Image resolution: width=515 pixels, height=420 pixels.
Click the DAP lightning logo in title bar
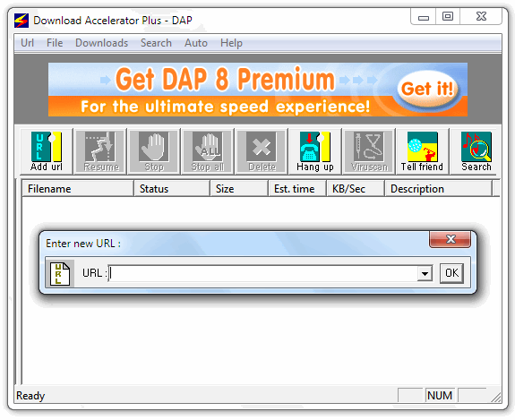21,21
